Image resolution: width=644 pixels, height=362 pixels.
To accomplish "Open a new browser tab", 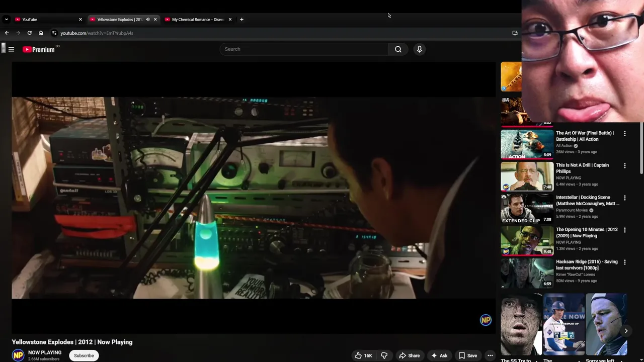I will tap(242, 20).
